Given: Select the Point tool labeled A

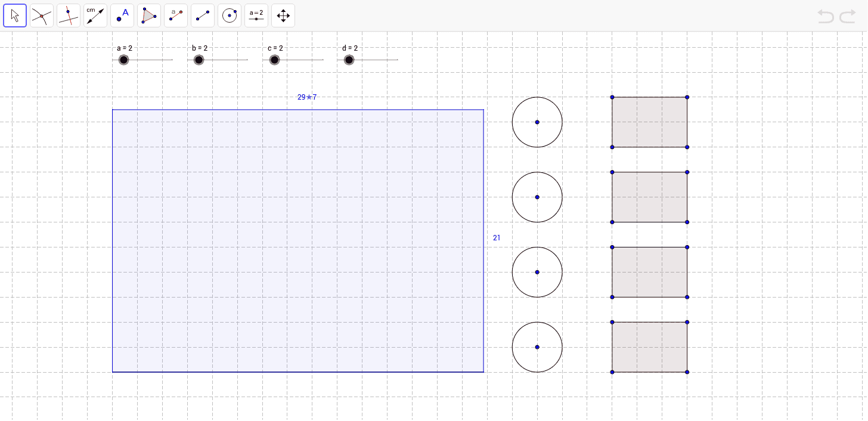Looking at the screenshot, I should (122, 16).
